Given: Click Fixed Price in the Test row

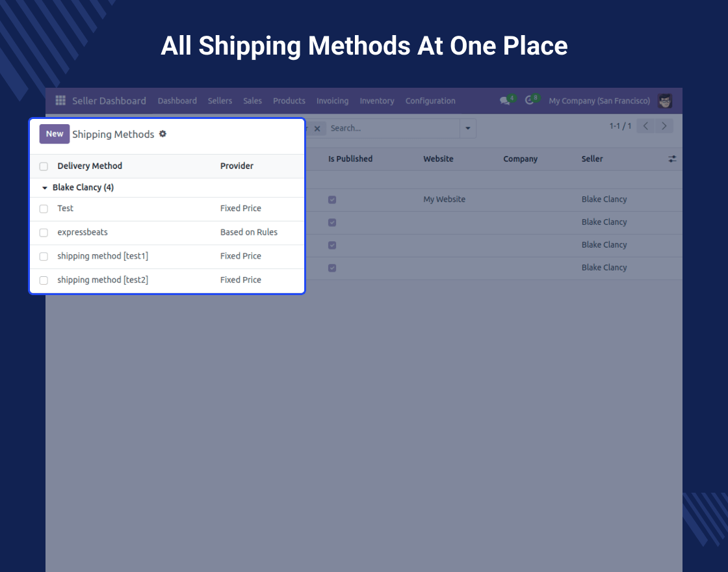Looking at the screenshot, I should click(x=240, y=209).
